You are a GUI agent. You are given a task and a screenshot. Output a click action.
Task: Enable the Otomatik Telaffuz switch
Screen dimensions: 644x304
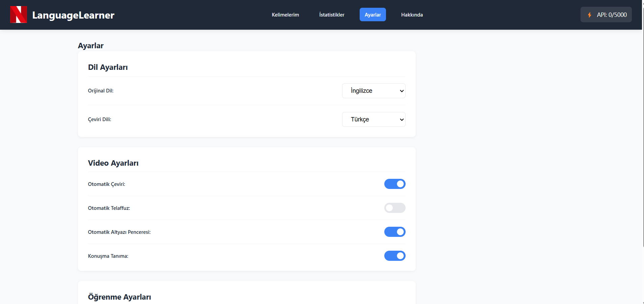click(394, 208)
